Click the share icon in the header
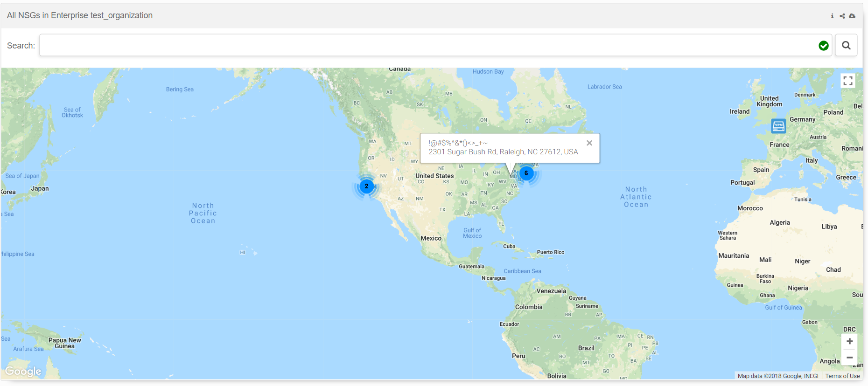Screen dimensions: 868x386 point(842,16)
